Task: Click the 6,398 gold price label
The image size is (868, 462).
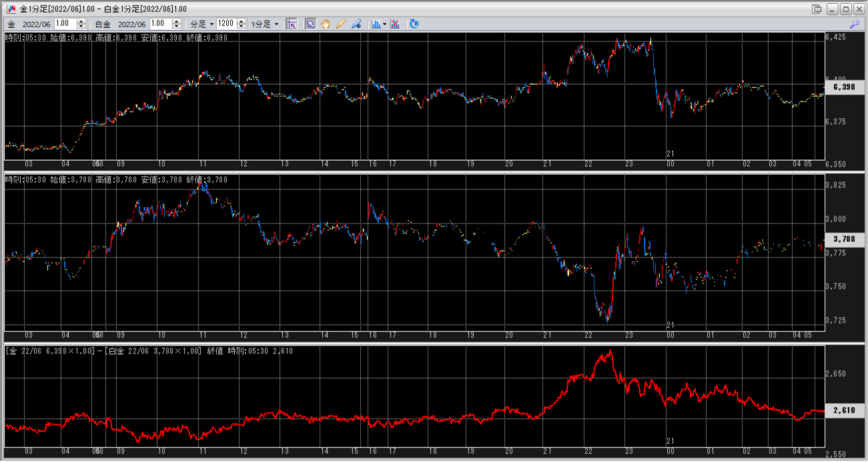Action: point(844,87)
